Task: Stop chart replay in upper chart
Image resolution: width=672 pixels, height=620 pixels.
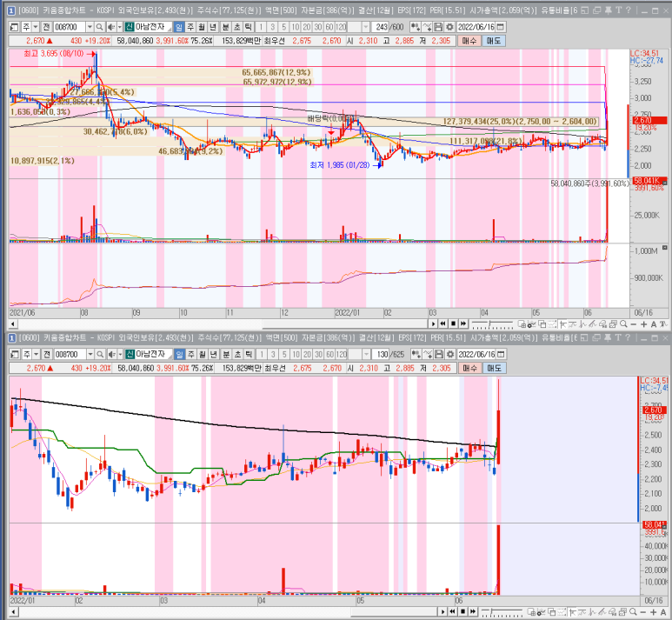Action: [x=453, y=323]
